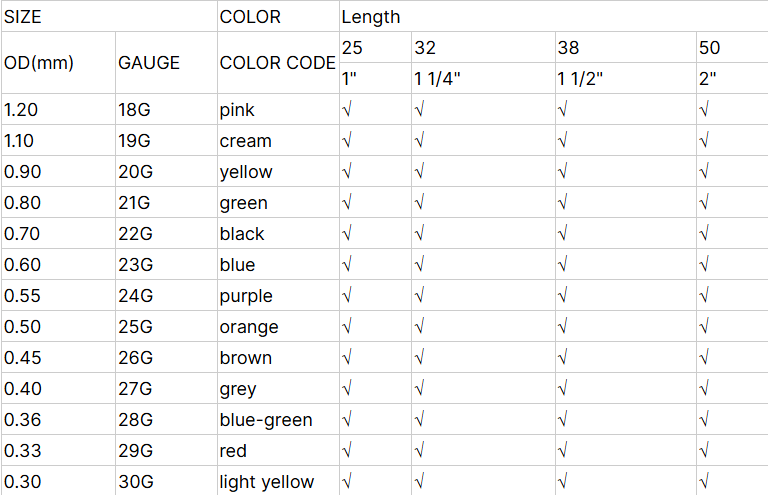
Task: Select the cell containing 'cream'
Action: coord(246,141)
